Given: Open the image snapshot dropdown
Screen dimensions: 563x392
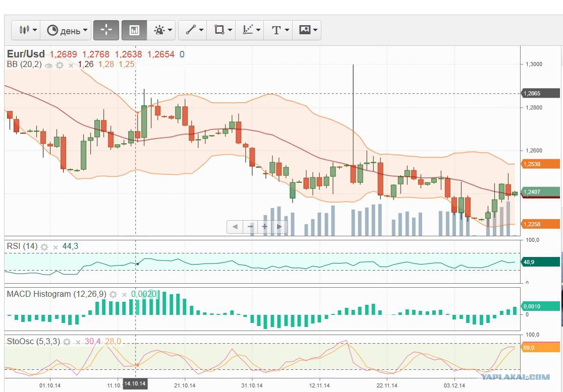Looking at the screenshot, I should pyautogui.click(x=307, y=30).
